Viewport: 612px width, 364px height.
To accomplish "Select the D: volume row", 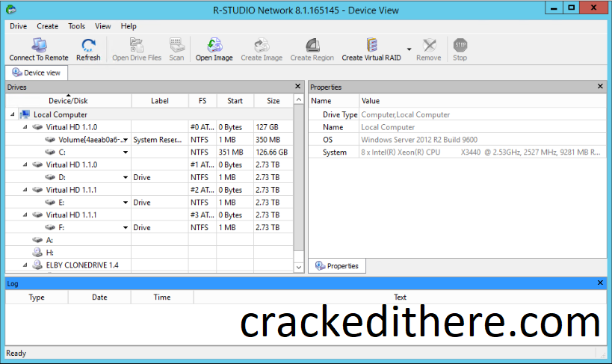I will click(x=149, y=177).
